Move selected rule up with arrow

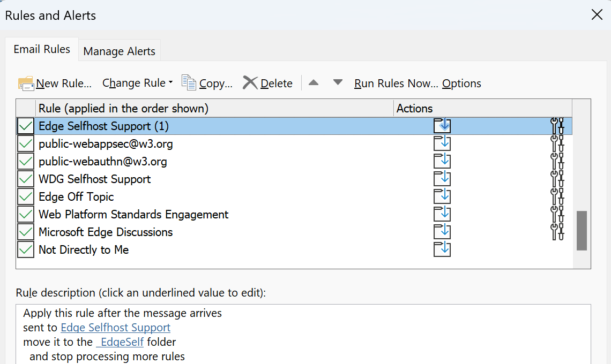[x=314, y=82]
